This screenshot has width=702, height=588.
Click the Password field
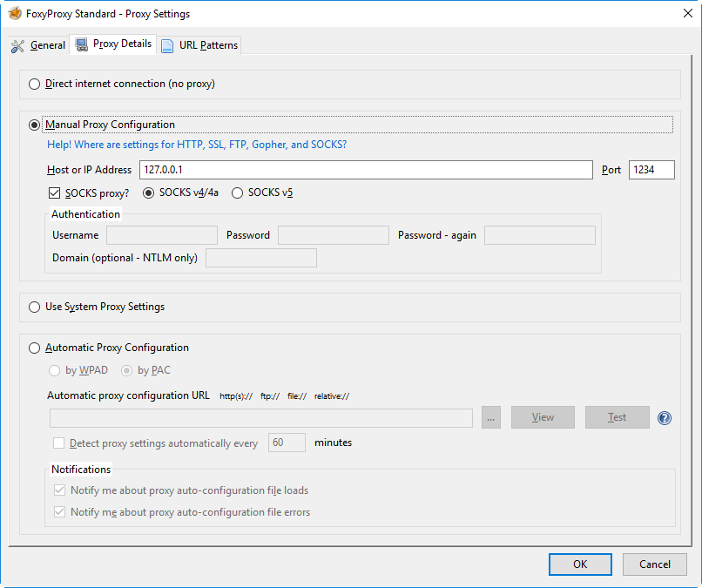point(333,235)
